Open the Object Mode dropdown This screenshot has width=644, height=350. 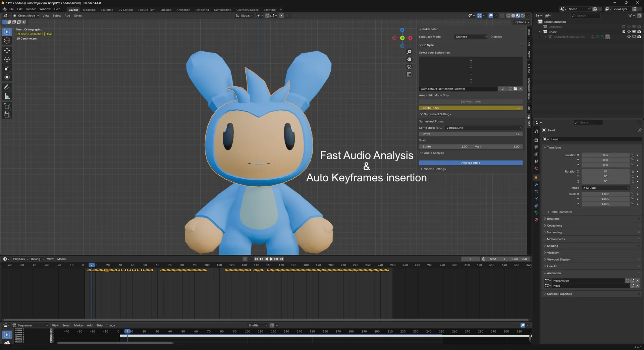point(26,15)
